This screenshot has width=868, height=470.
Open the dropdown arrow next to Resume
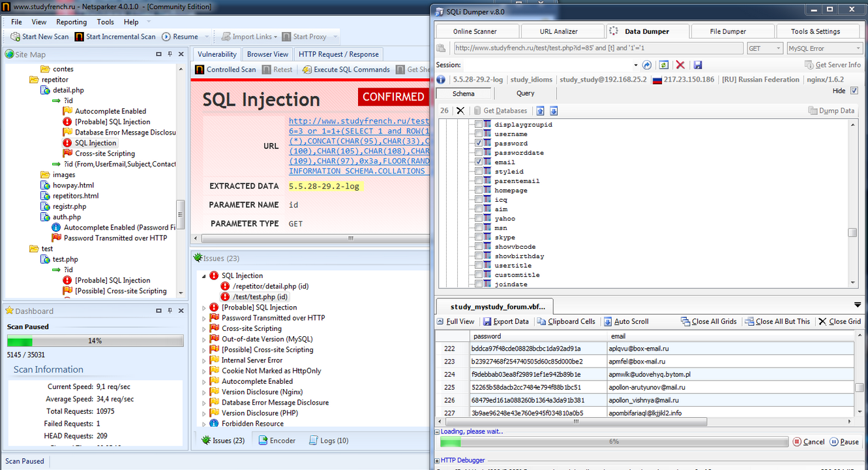(x=207, y=37)
